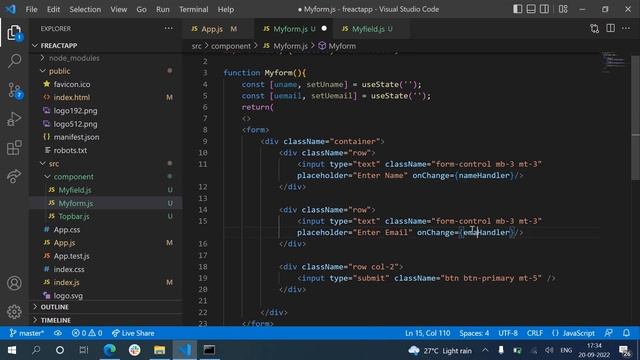Open Windows Start menu
This screenshot has height=360, width=640.
12,350
